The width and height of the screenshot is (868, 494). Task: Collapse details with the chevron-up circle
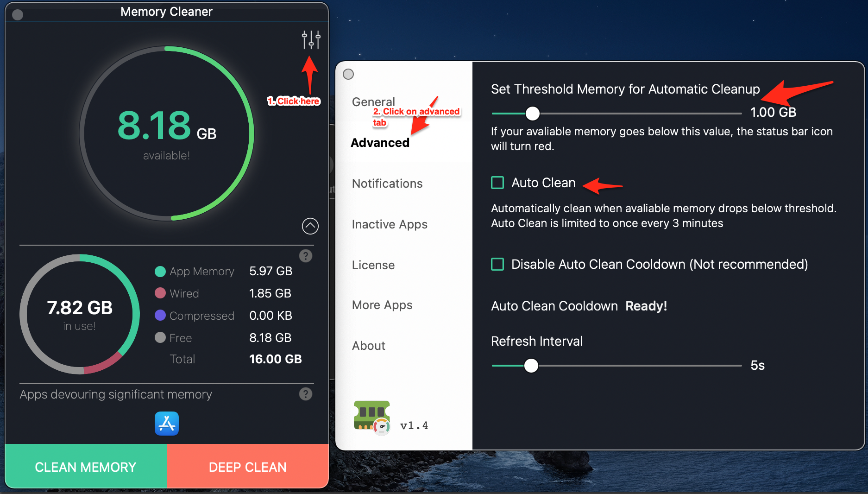click(x=310, y=226)
